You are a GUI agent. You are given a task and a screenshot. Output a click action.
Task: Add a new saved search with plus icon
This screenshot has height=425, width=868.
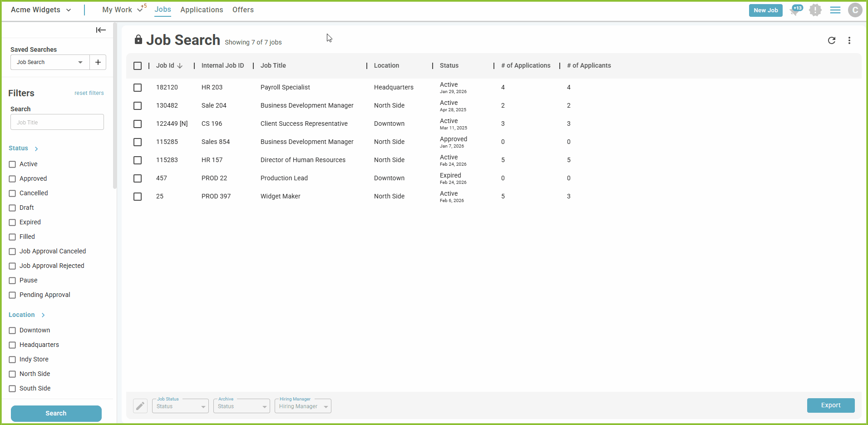click(x=98, y=62)
